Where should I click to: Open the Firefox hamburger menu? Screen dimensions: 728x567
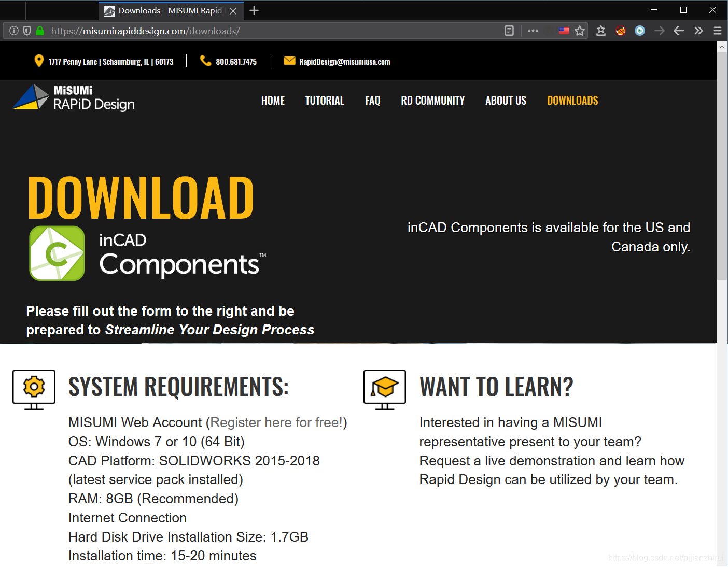[x=718, y=31]
